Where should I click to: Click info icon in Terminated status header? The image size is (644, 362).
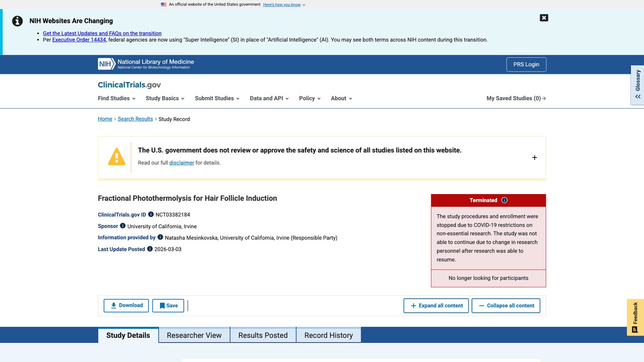505,200
